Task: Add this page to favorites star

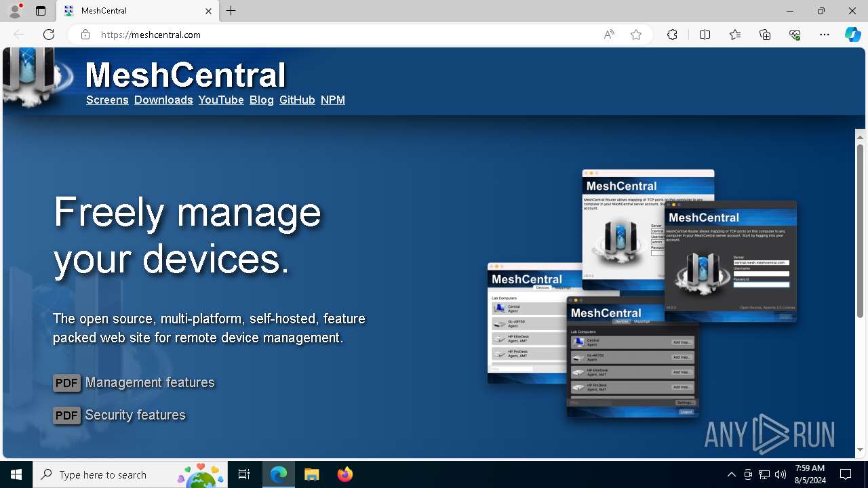Action: [636, 35]
